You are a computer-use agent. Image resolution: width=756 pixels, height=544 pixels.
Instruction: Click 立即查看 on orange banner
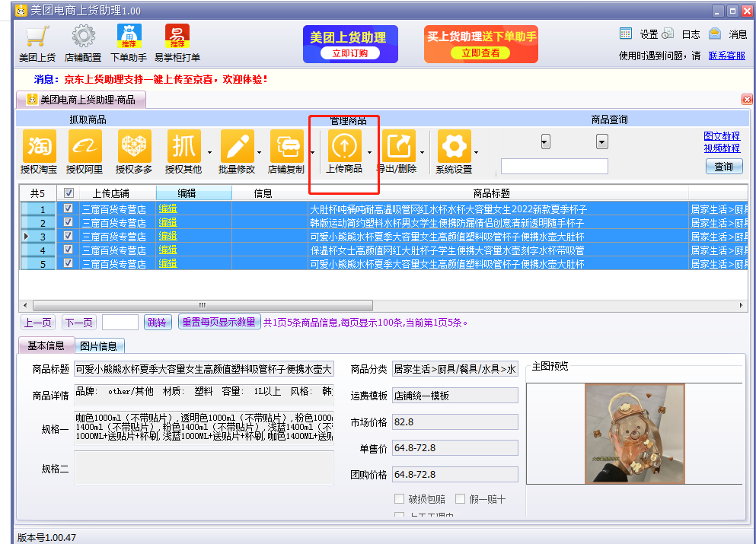(480, 53)
